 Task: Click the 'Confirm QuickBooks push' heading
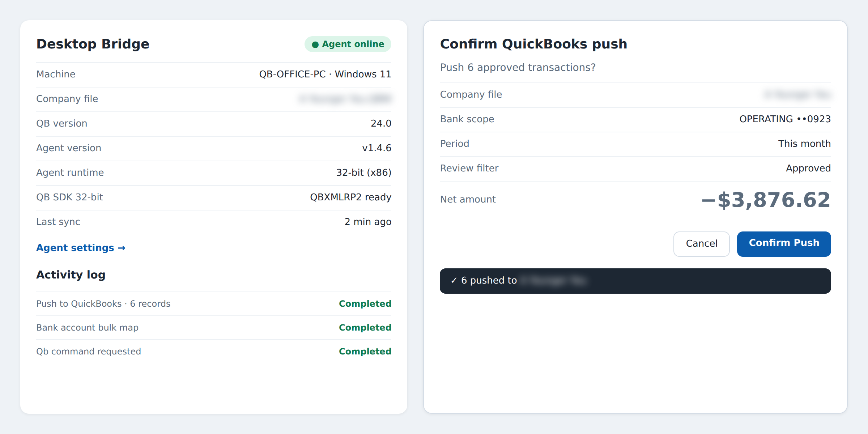[x=533, y=44]
